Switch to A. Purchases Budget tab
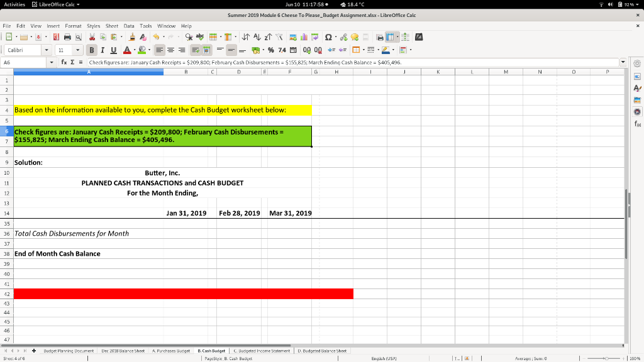 point(171,351)
